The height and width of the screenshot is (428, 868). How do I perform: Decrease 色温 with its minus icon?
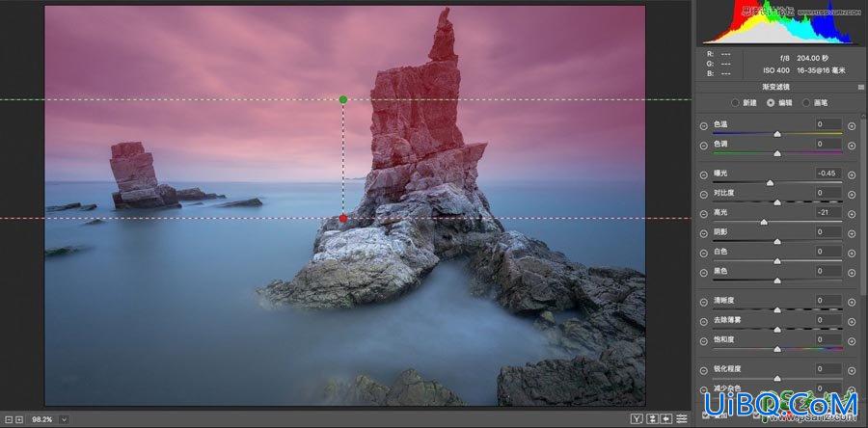[703, 126]
